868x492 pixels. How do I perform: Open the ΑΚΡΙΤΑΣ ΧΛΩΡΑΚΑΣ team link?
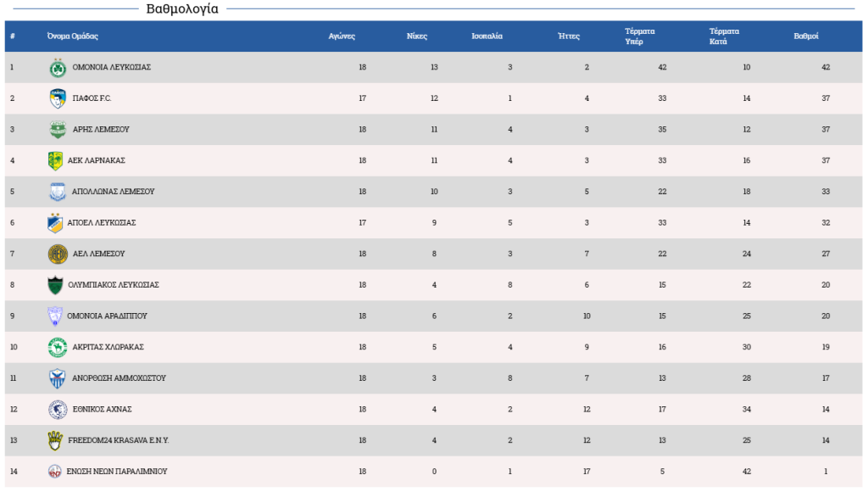(x=108, y=347)
